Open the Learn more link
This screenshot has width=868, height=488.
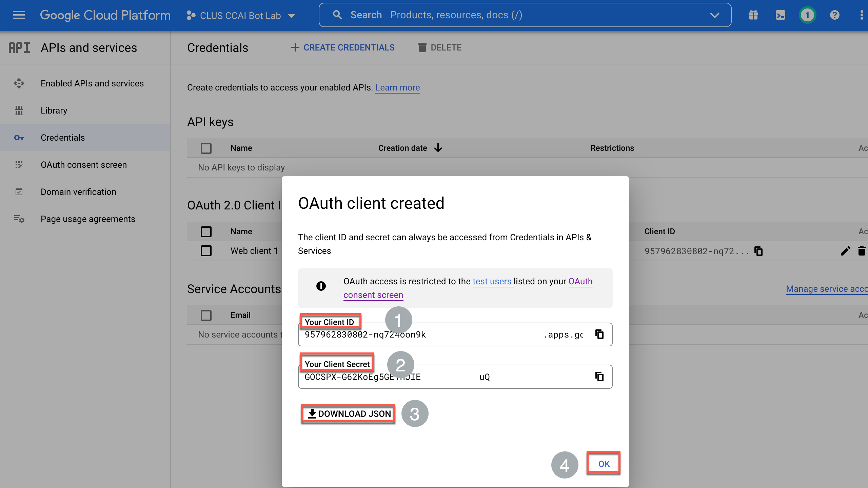pyautogui.click(x=398, y=87)
